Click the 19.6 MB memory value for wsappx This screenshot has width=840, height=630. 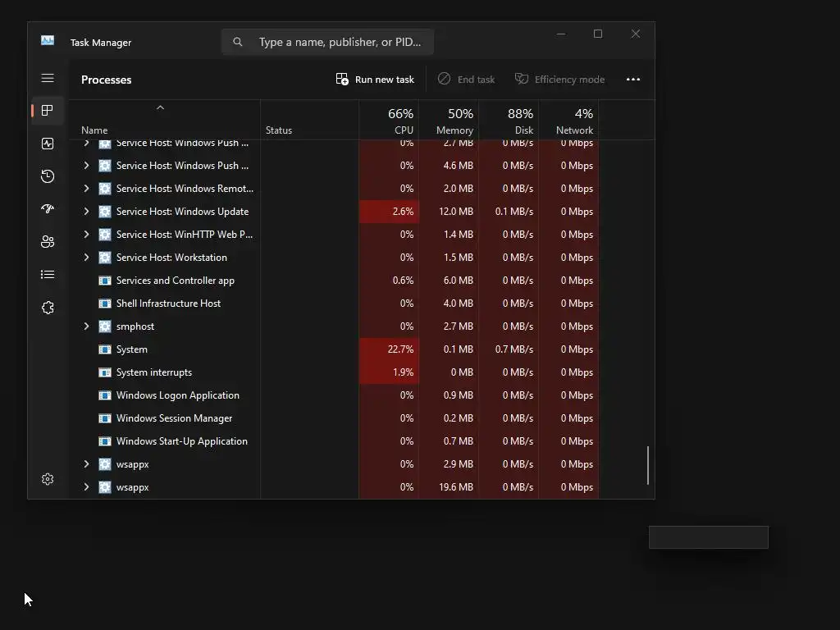tap(456, 487)
